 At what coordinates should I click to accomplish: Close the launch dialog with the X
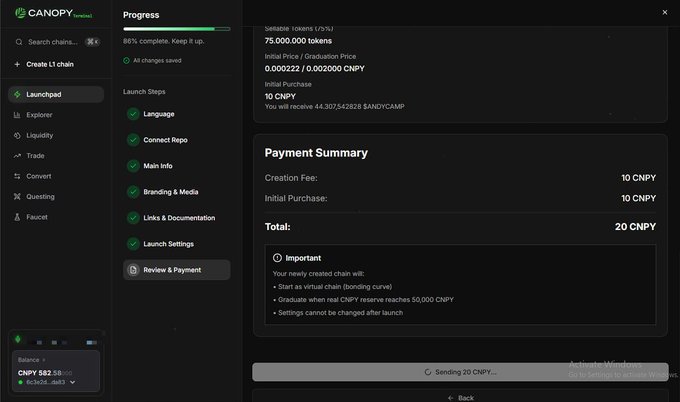[665, 13]
